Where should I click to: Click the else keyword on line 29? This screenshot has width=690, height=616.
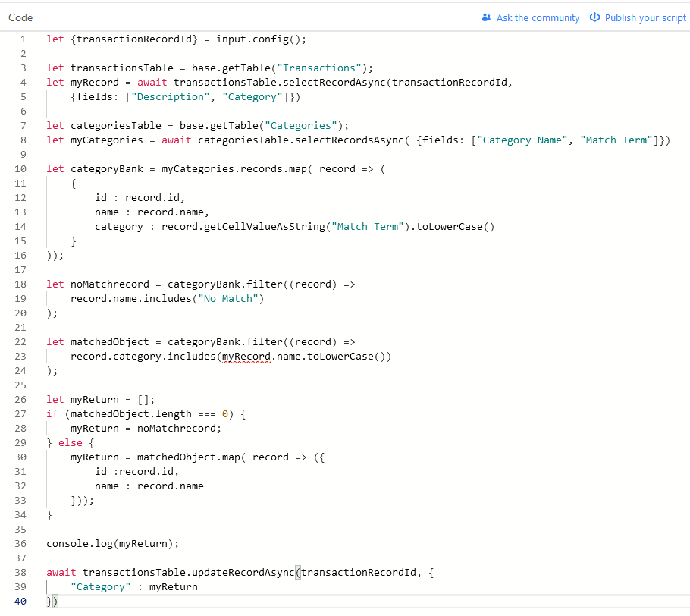click(x=71, y=443)
